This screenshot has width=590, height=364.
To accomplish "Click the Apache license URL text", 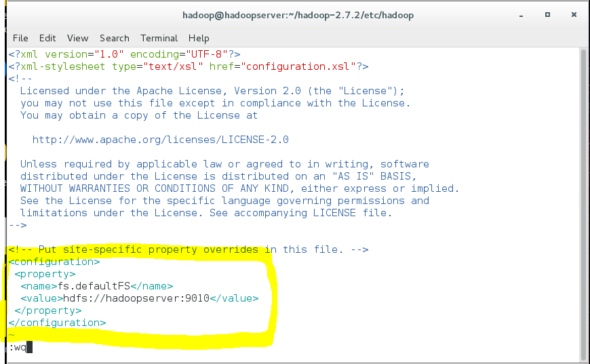I will 160,140.
